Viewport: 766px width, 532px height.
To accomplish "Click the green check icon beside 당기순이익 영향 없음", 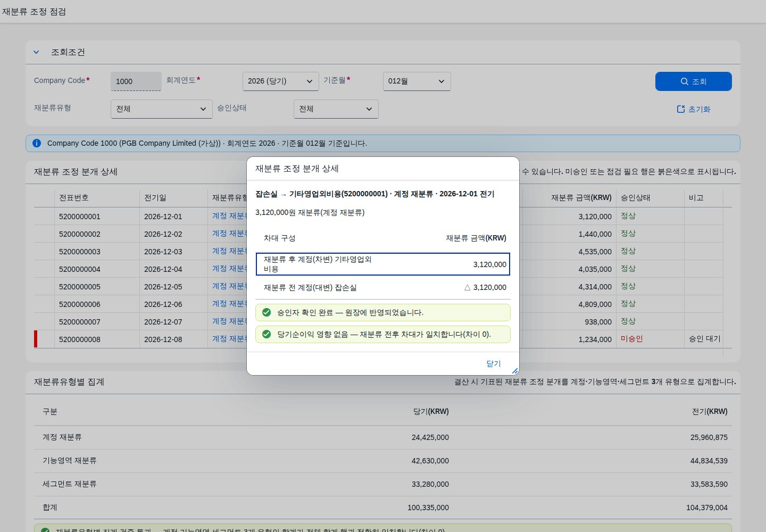I will click(267, 334).
